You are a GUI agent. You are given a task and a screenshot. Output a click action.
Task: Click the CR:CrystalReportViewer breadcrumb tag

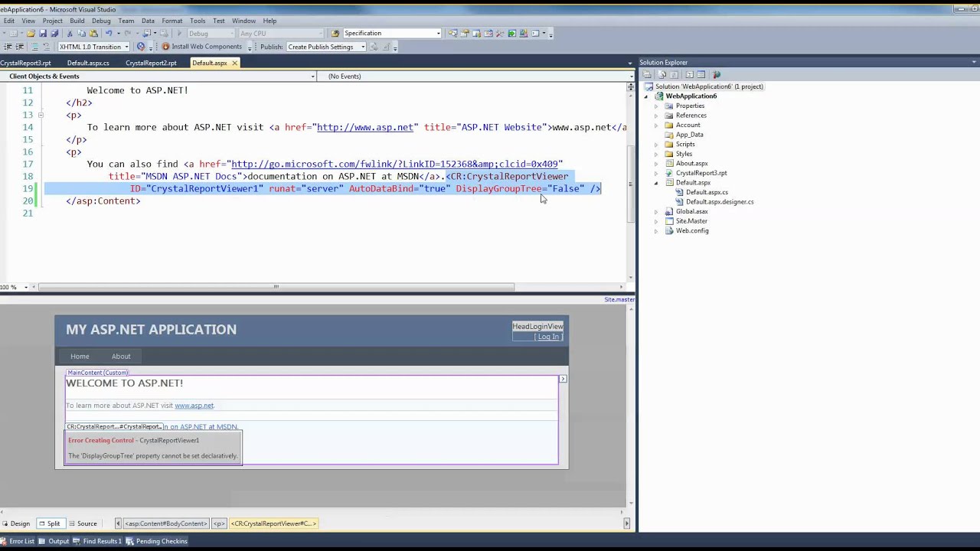pos(274,523)
